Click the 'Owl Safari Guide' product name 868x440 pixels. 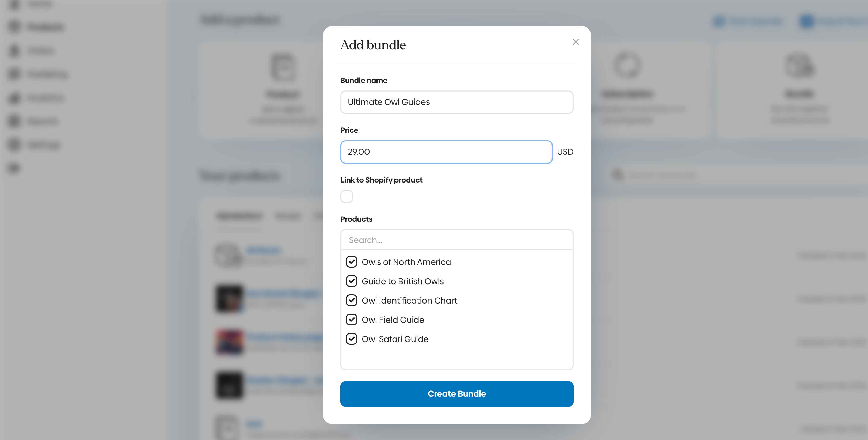(395, 339)
